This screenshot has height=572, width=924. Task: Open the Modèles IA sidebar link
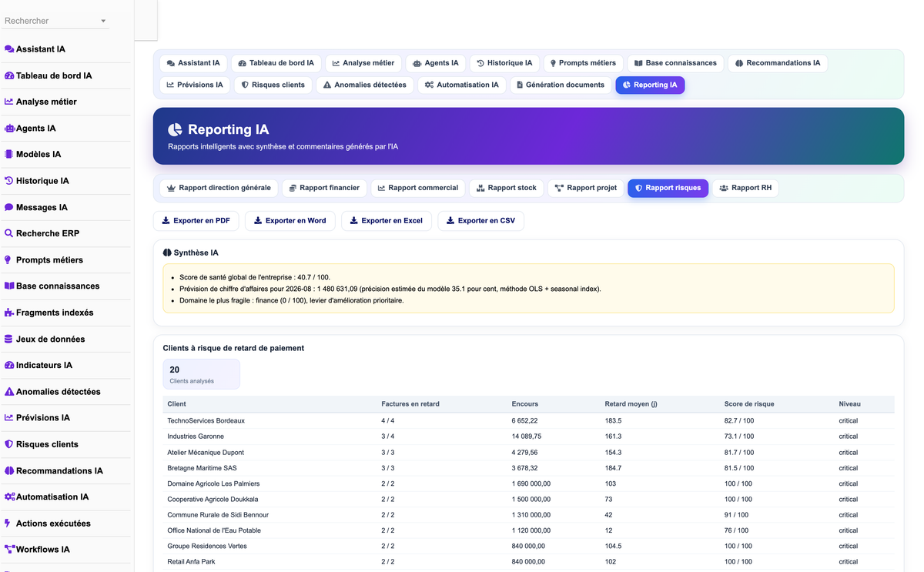point(38,155)
